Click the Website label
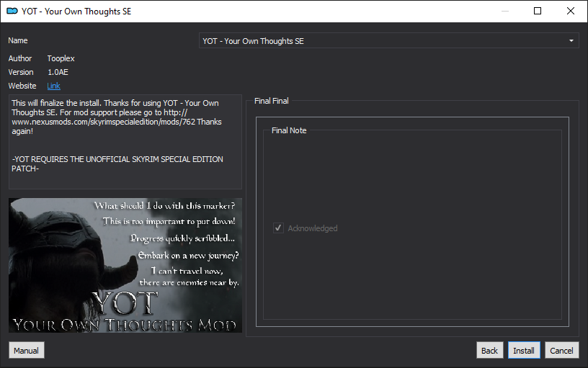Image resolution: width=588 pixels, height=368 pixels. tap(22, 86)
